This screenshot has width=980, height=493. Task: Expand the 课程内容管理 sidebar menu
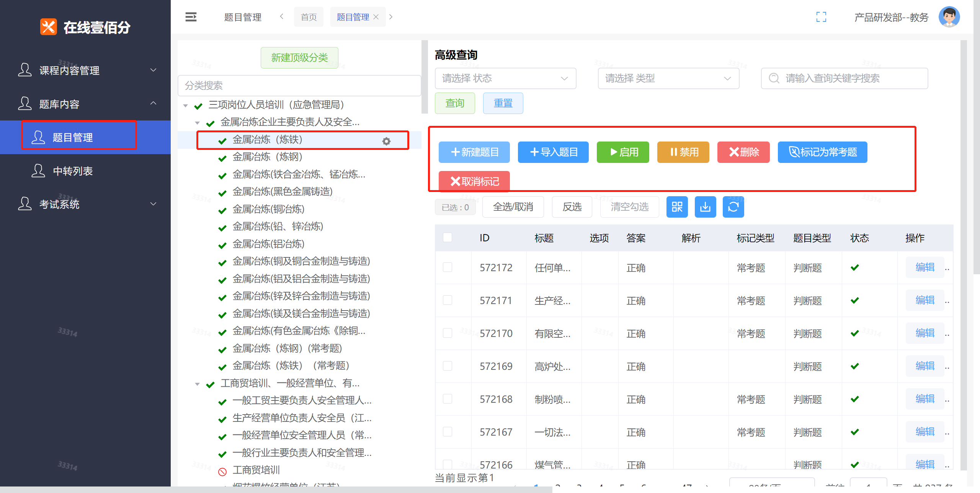coord(85,70)
